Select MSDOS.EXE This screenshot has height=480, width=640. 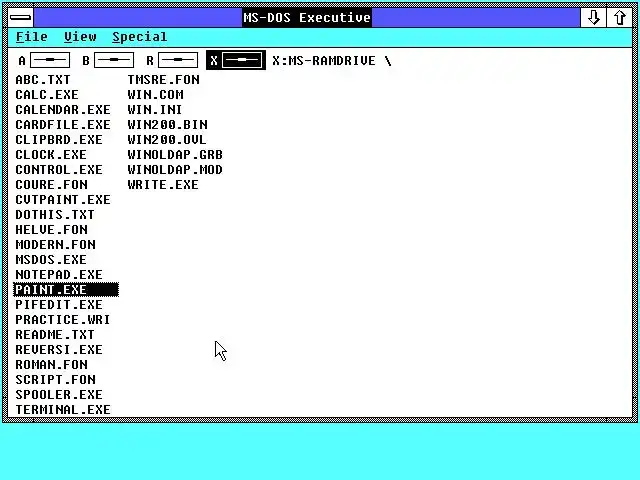pos(51,260)
